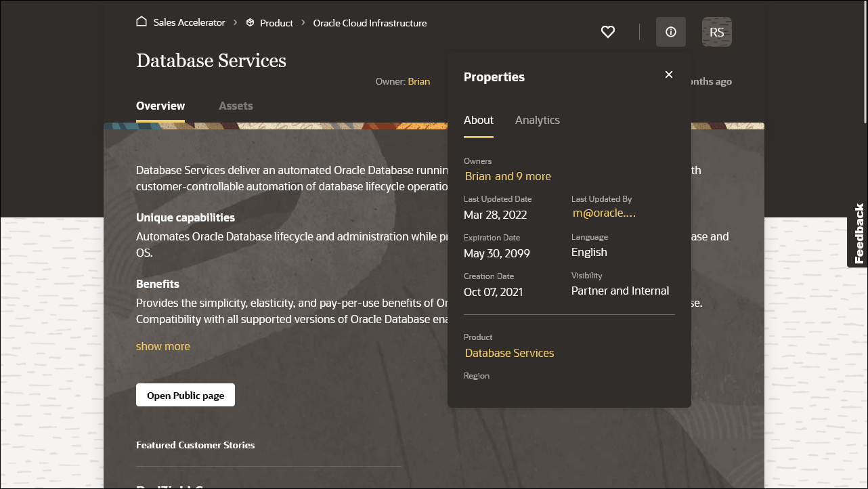The image size is (868, 489).
Task: Switch to the Assets tab
Action: (x=236, y=106)
